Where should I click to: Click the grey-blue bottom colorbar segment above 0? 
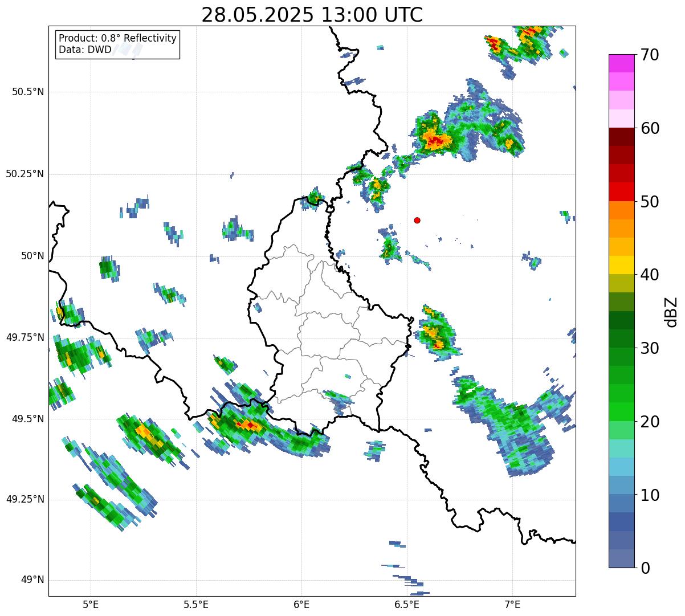click(622, 558)
